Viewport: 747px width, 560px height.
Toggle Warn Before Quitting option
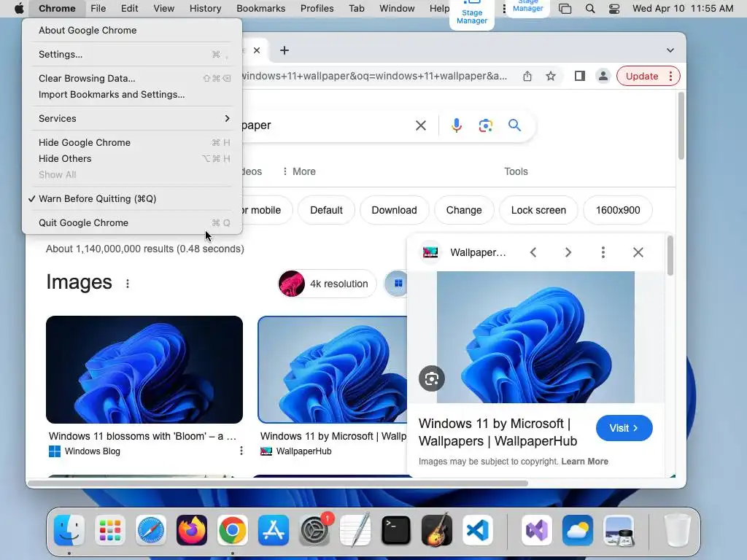(132, 198)
